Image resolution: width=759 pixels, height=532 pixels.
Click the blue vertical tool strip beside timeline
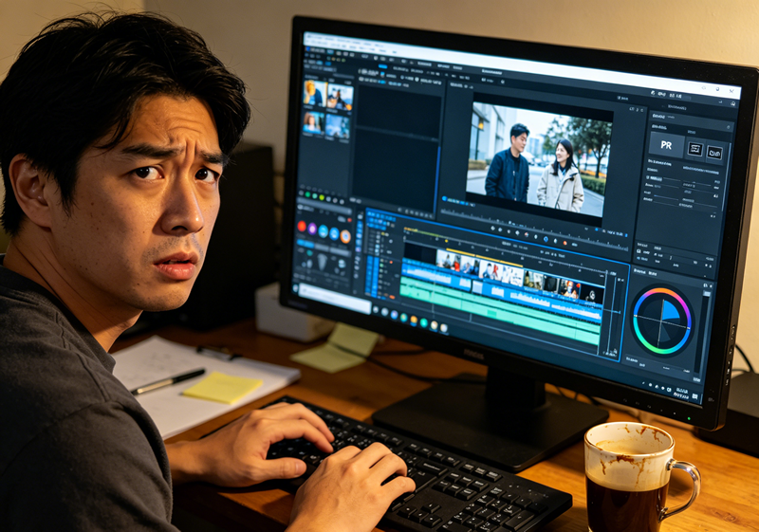pos(372,276)
